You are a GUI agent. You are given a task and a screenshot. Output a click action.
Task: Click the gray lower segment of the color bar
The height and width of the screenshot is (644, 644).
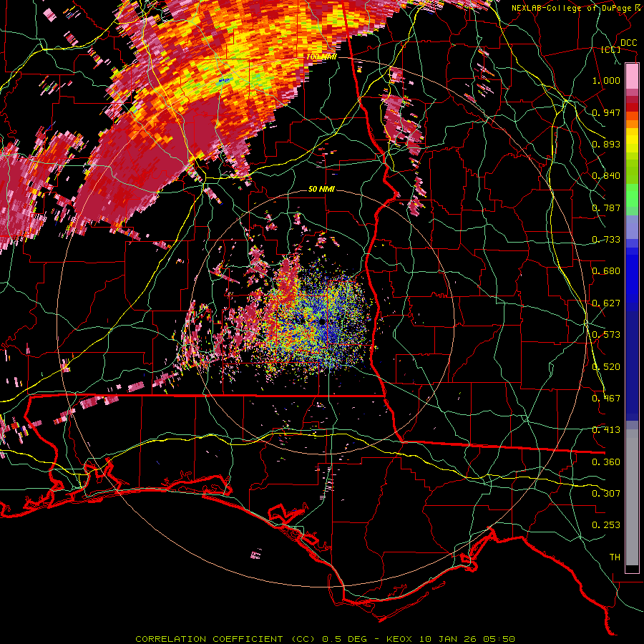(x=632, y=497)
